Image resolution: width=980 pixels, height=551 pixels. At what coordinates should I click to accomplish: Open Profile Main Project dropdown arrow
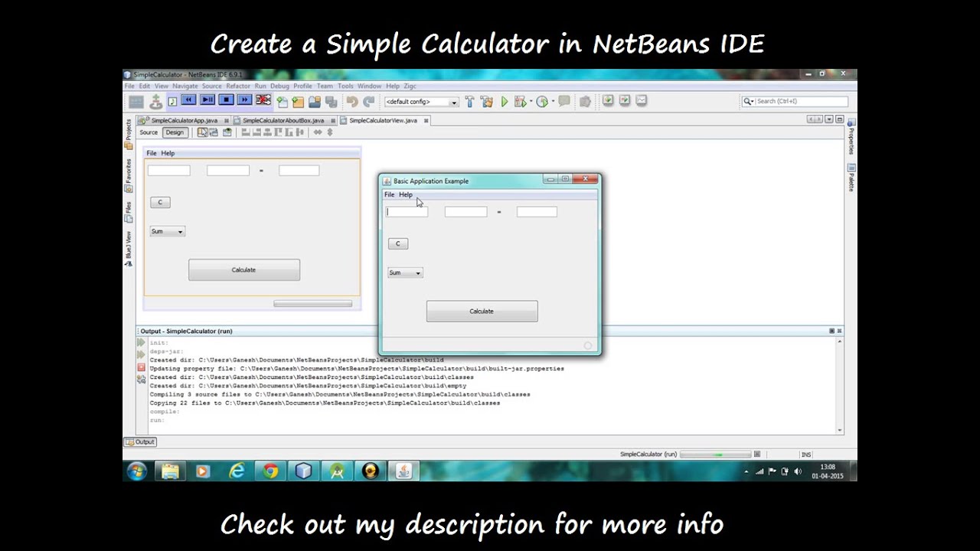pos(553,102)
